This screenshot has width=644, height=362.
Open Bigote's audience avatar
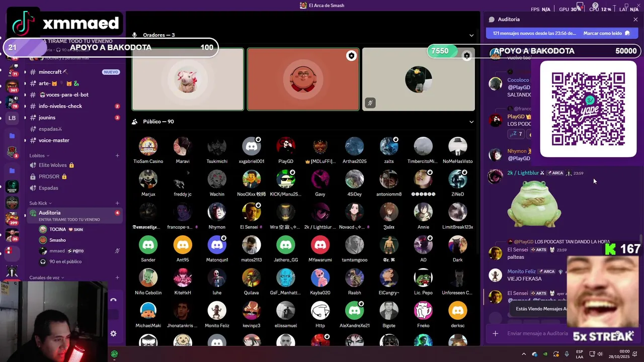click(x=388, y=311)
